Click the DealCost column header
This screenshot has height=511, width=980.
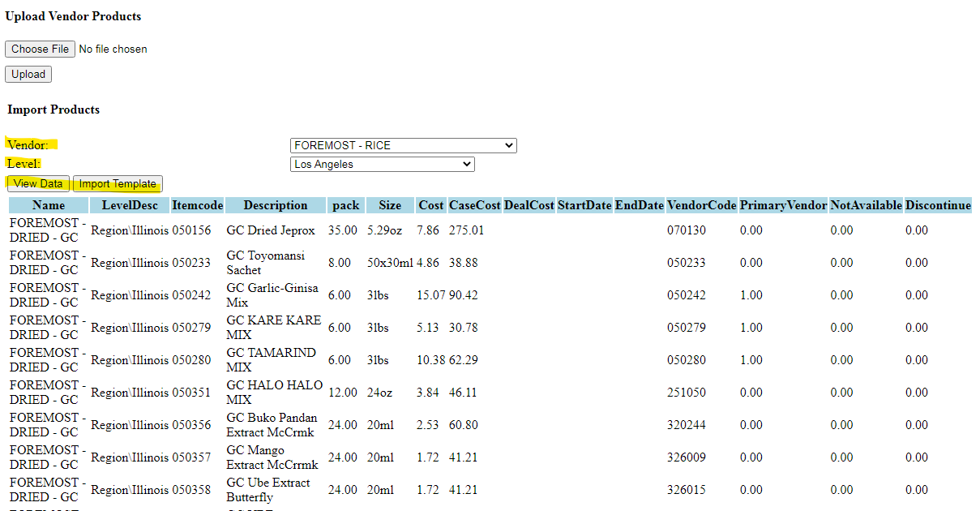pos(529,205)
